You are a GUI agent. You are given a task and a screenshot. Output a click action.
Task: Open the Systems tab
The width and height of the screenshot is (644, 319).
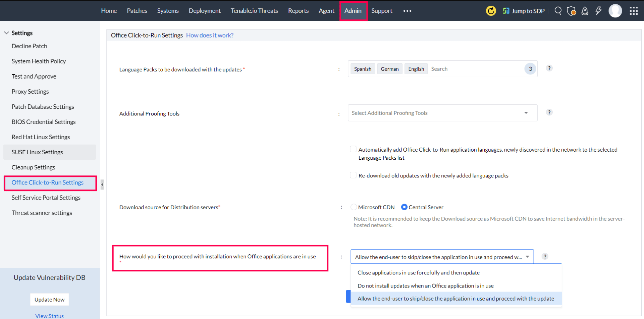pyautogui.click(x=168, y=11)
